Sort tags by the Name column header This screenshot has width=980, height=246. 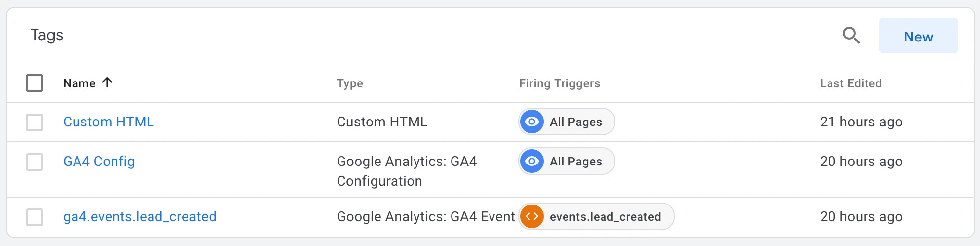[79, 83]
